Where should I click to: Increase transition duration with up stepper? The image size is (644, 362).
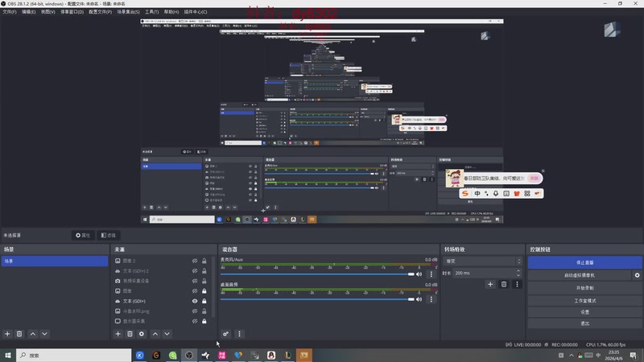(518, 271)
